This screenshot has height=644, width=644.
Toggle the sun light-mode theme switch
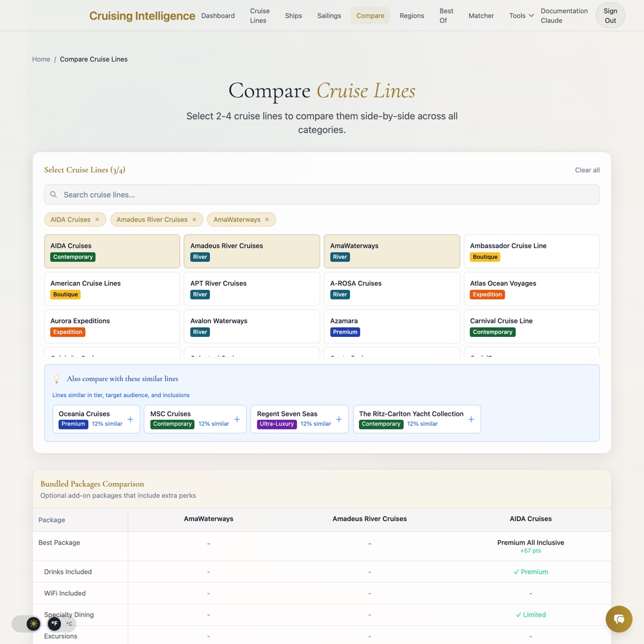click(33, 624)
